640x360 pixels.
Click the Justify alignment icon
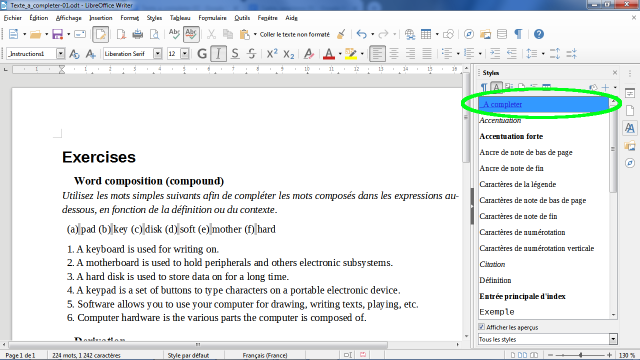click(427, 53)
